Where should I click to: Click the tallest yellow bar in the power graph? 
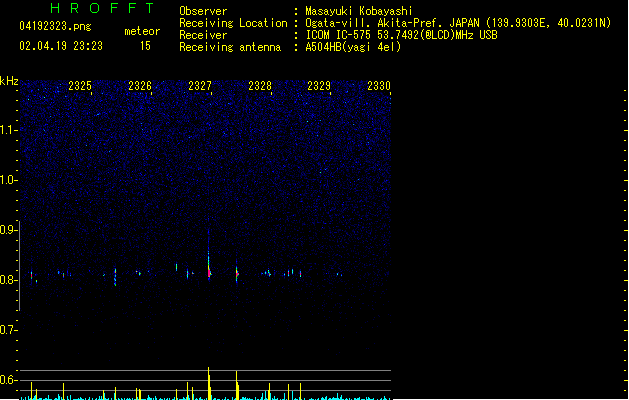pyautogui.click(x=209, y=383)
